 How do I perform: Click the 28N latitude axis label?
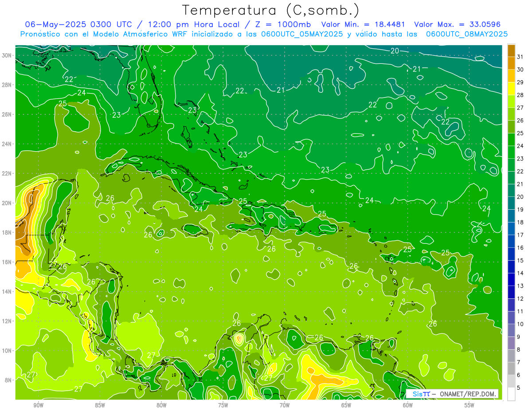pos(7,85)
